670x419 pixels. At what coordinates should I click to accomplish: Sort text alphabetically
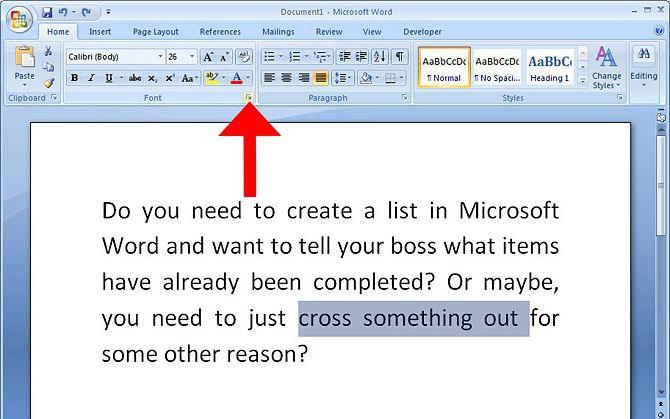point(380,56)
